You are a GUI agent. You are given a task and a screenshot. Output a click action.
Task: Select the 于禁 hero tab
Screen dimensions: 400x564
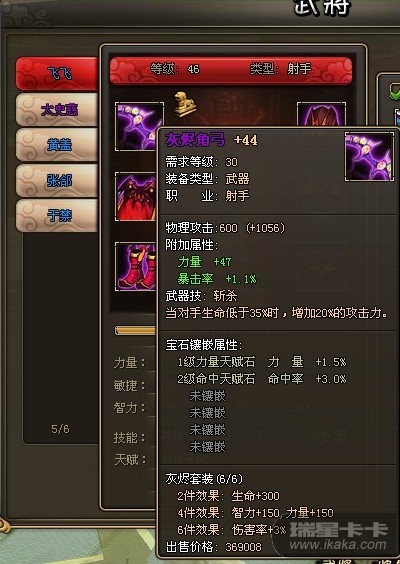point(57,215)
